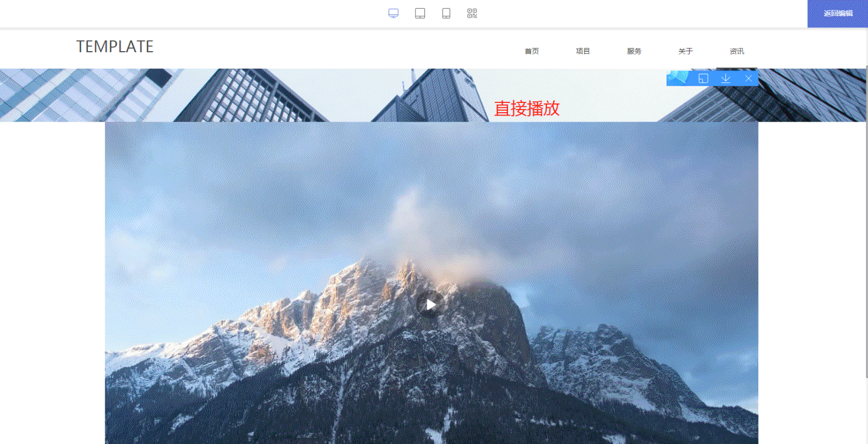This screenshot has width=868, height=444.
Task: Switch to tablet landscape preview
Action: (x=420, y=13)
